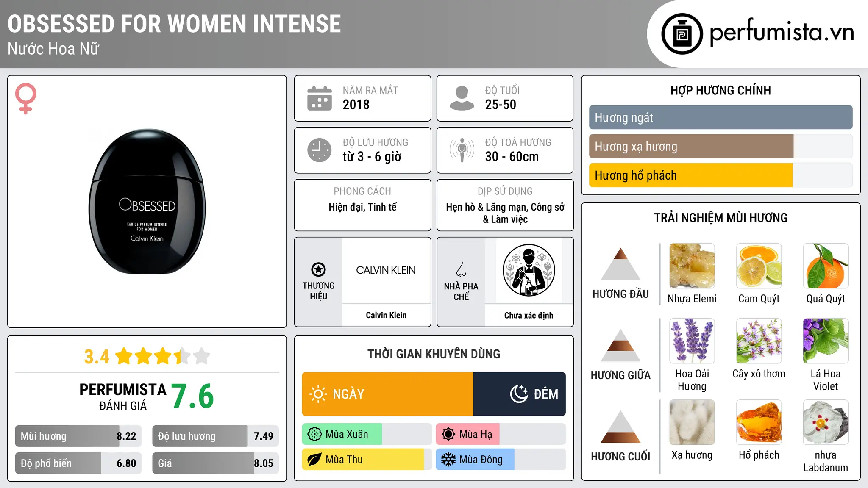Click the moon icon in the night bar

tap(519, 394)
